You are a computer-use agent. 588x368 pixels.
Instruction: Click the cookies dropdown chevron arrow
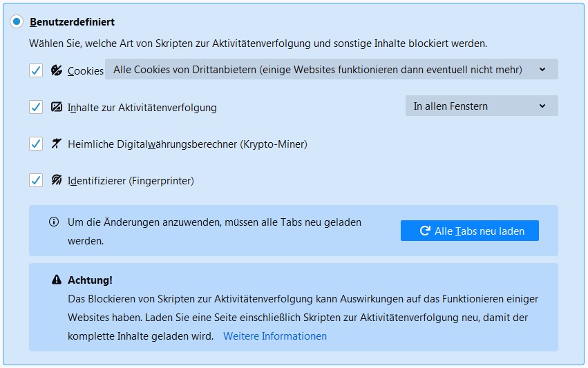[x=542, y=69]
